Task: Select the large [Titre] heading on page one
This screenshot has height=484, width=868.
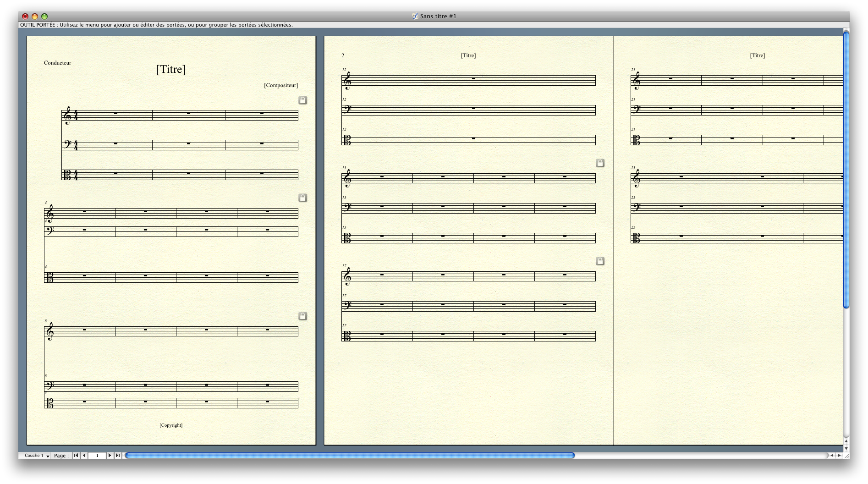Action: coord(171,69)
